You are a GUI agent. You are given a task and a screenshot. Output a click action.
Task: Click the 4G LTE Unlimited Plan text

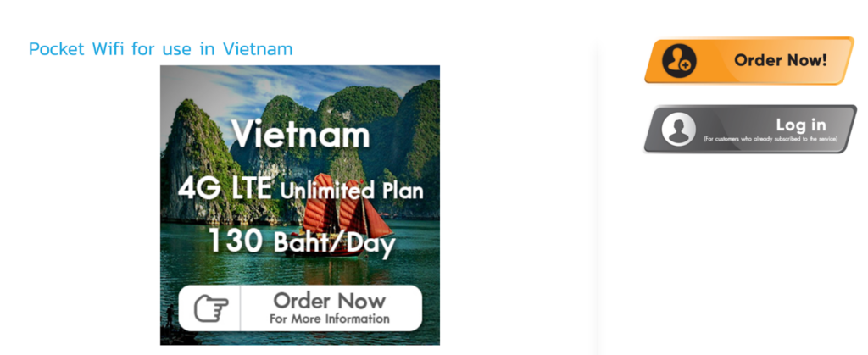[300, 188]
